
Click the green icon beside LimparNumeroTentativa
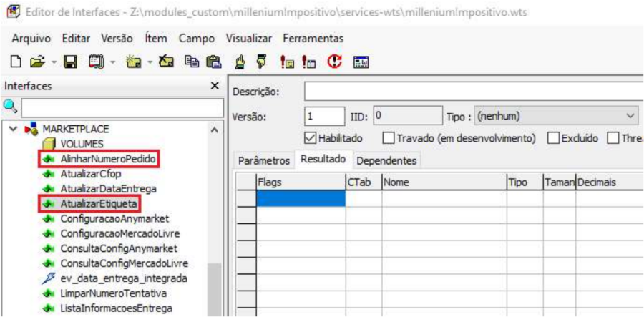coord(49,293)
